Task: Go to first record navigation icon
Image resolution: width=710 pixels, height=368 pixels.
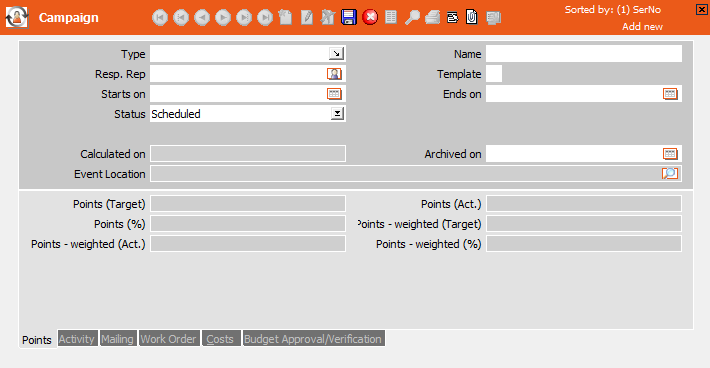Action: pyautogui.click(x=160, y=18)
